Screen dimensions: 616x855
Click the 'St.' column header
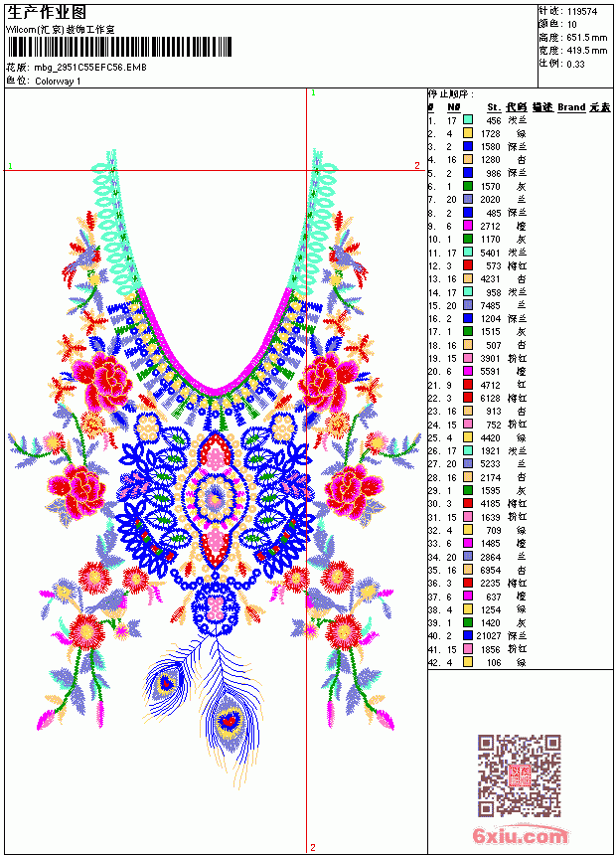click(x=494, y=107)
